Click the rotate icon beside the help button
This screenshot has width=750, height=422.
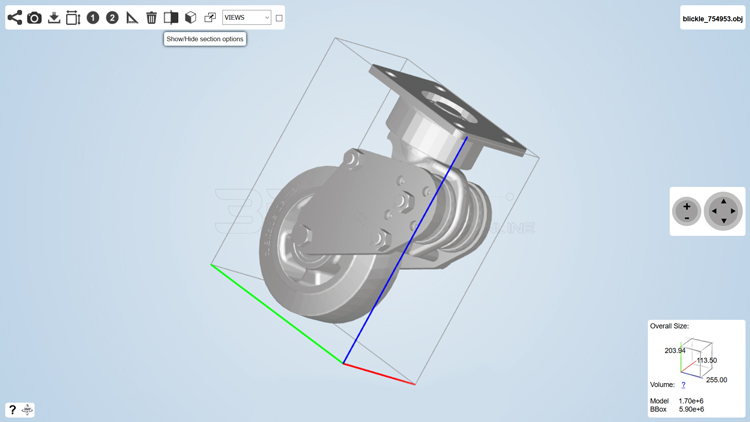coord(27,410)
